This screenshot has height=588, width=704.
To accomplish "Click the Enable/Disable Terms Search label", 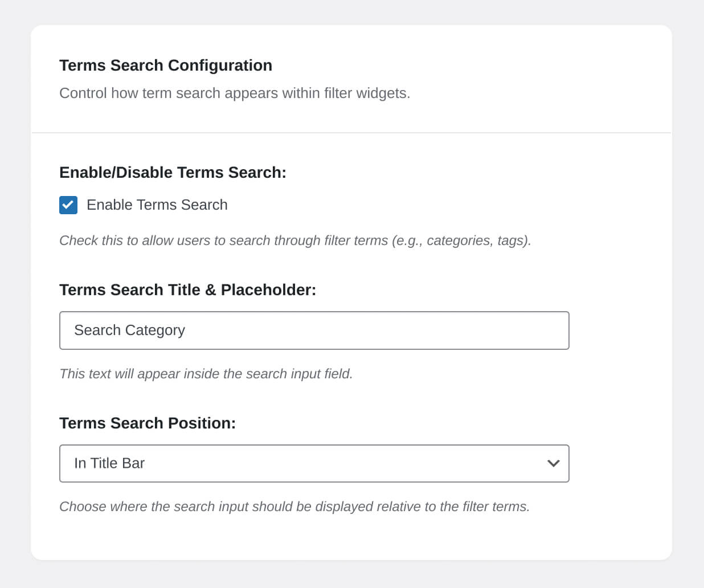I will pos(173,173).
